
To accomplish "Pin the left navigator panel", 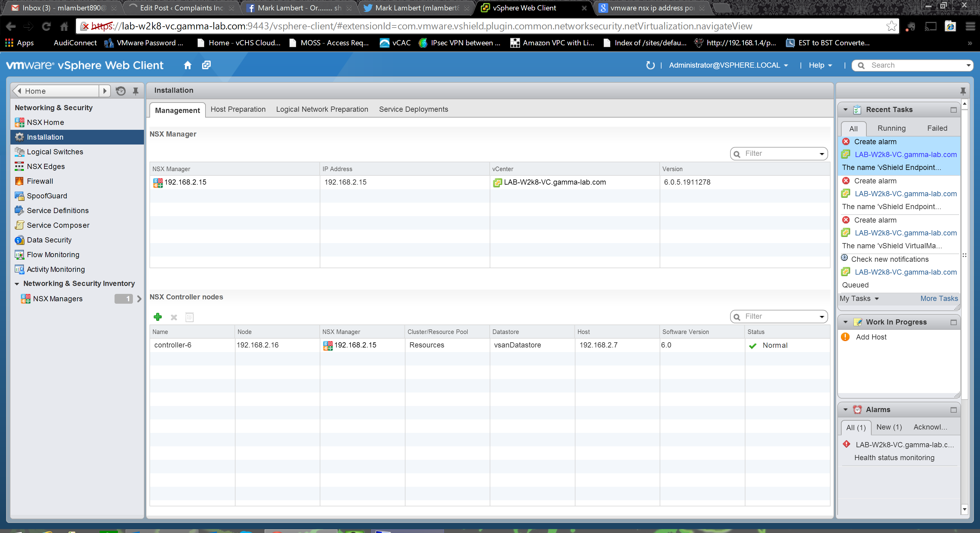I will (135, 91).
